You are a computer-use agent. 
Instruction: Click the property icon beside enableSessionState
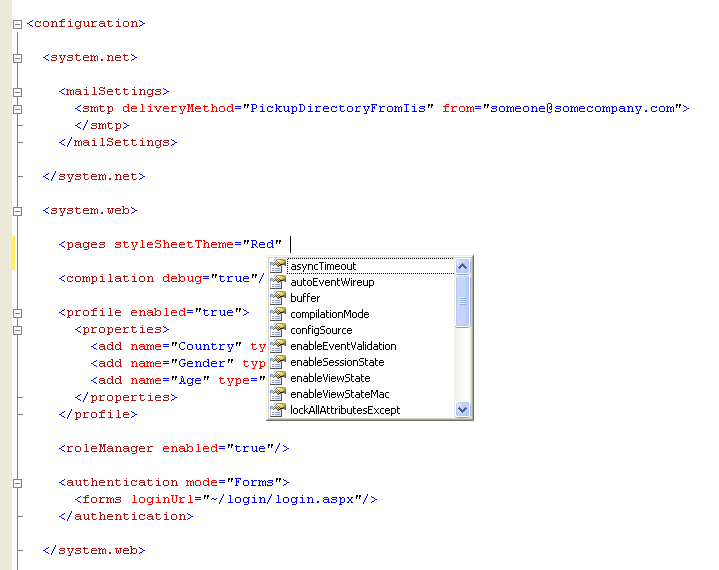[277, 362]
